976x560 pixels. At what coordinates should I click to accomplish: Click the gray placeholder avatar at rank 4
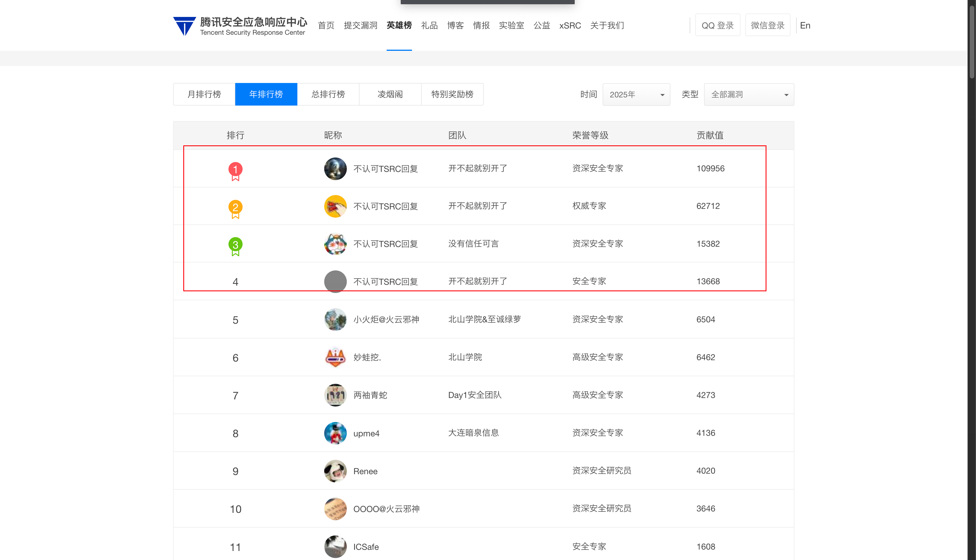coord(335,281)
